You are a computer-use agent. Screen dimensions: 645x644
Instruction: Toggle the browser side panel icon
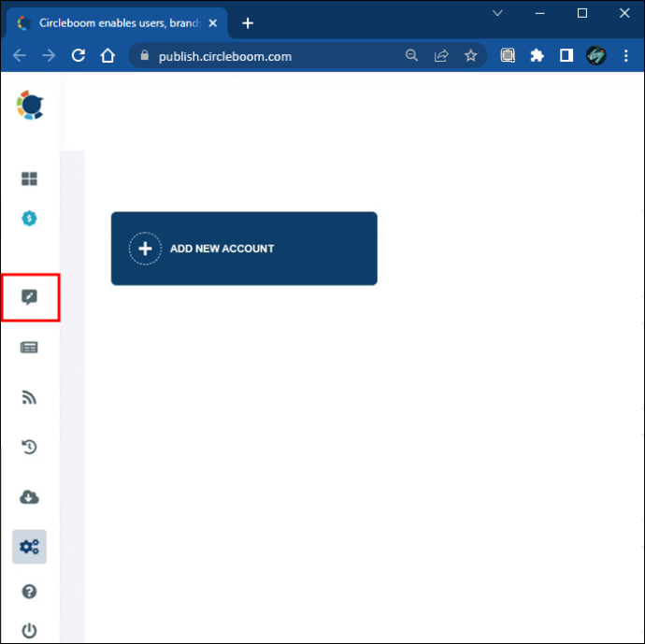click(566, 55)
